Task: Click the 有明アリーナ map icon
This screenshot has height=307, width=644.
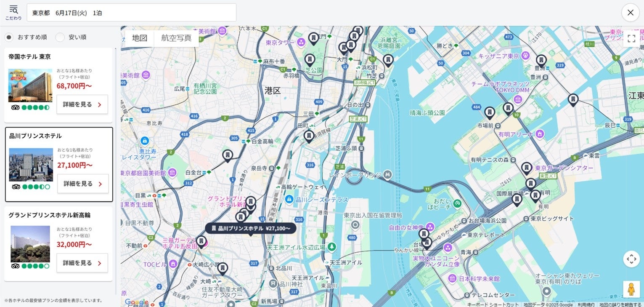Action: (540, 134)
